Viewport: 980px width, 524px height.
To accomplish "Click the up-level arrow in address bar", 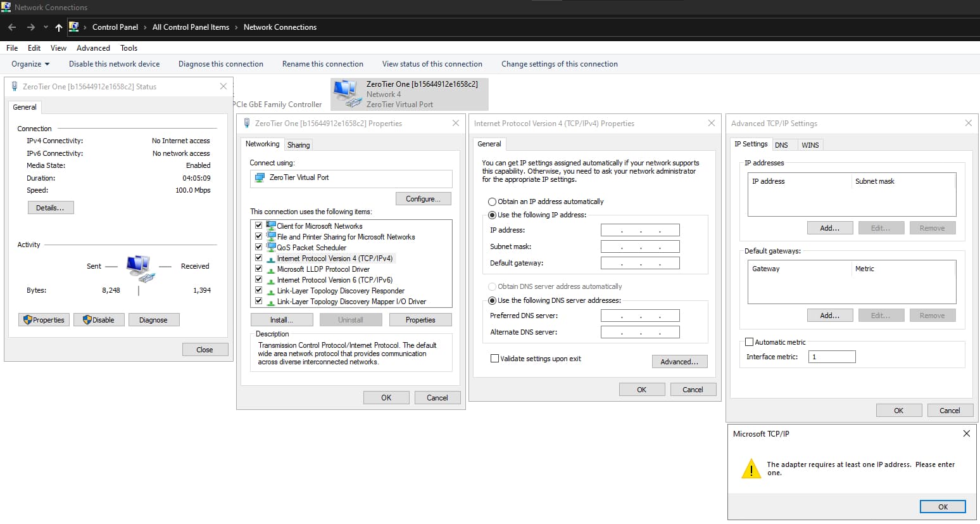I will 59,27.
